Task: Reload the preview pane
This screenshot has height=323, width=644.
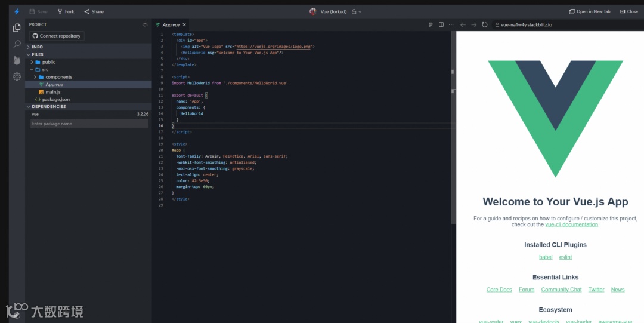Action: coord(485,24)
